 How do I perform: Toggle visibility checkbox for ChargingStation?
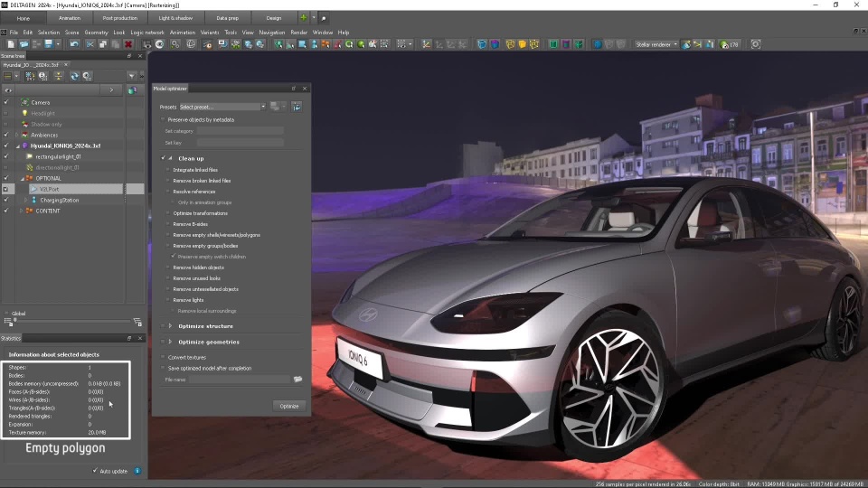click(6, 200)
